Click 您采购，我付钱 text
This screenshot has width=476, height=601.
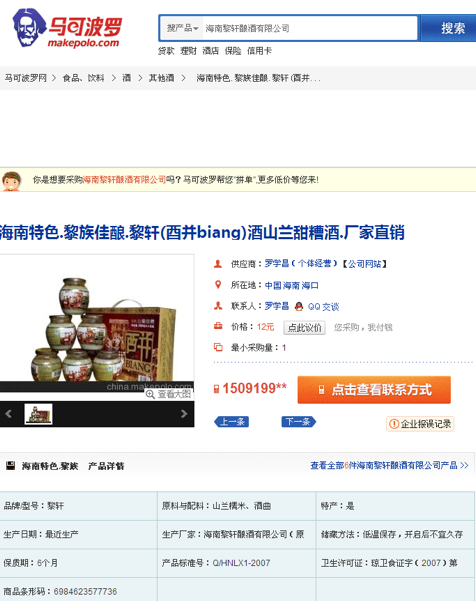(363, 327)
